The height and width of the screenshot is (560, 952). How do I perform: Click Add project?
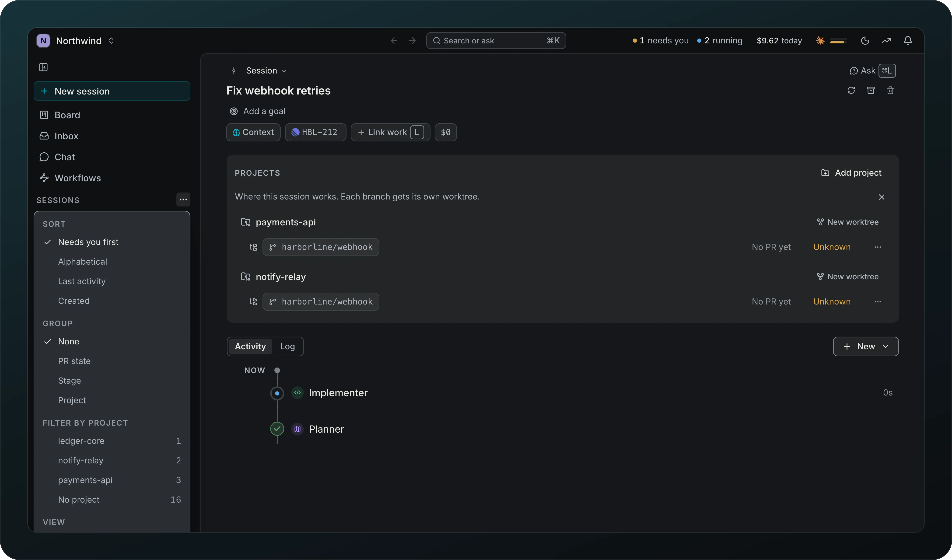(x=851, y=173)
